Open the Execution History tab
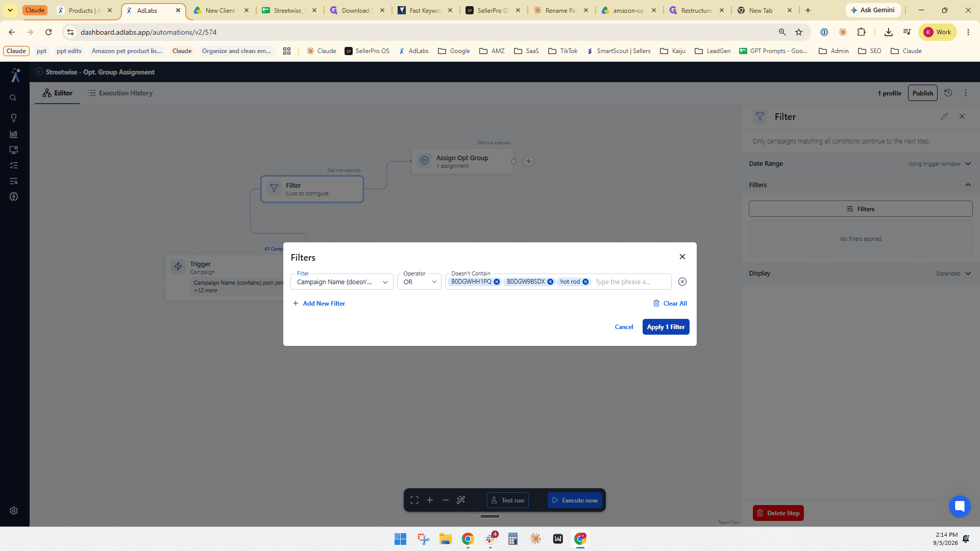Viewport: 980px width, 551px height. tap(120, 93)
